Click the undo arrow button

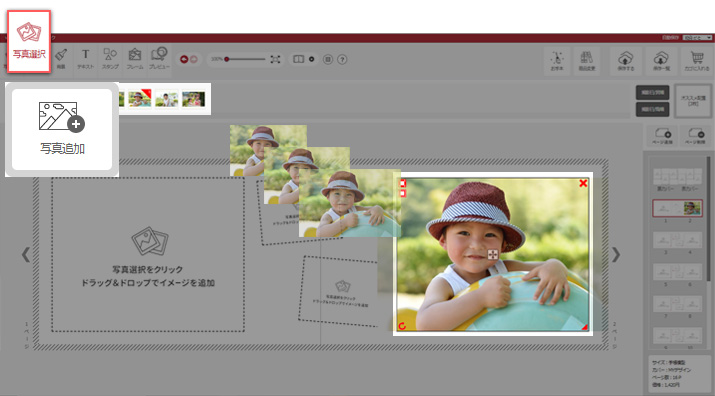184,59
